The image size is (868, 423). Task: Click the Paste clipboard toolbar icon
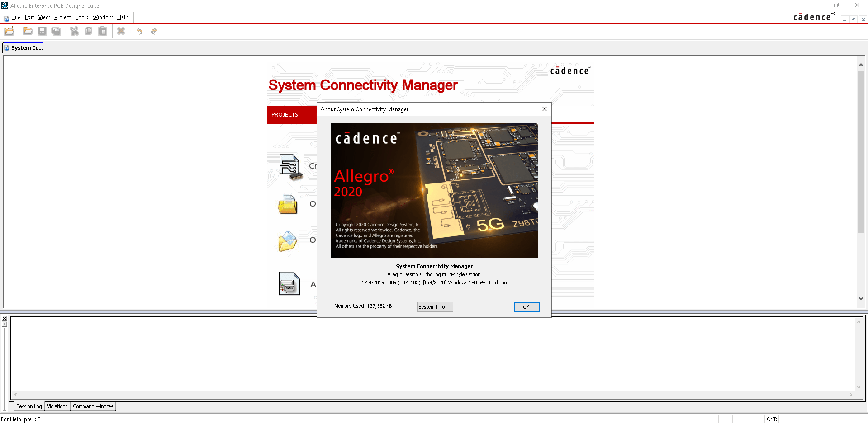tap(103, 31)
